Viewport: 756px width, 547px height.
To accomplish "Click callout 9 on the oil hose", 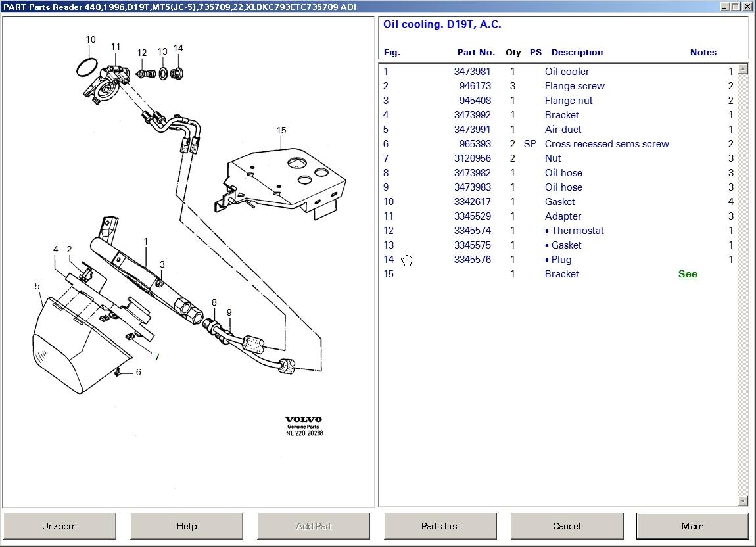I will (x=229, y=312).
